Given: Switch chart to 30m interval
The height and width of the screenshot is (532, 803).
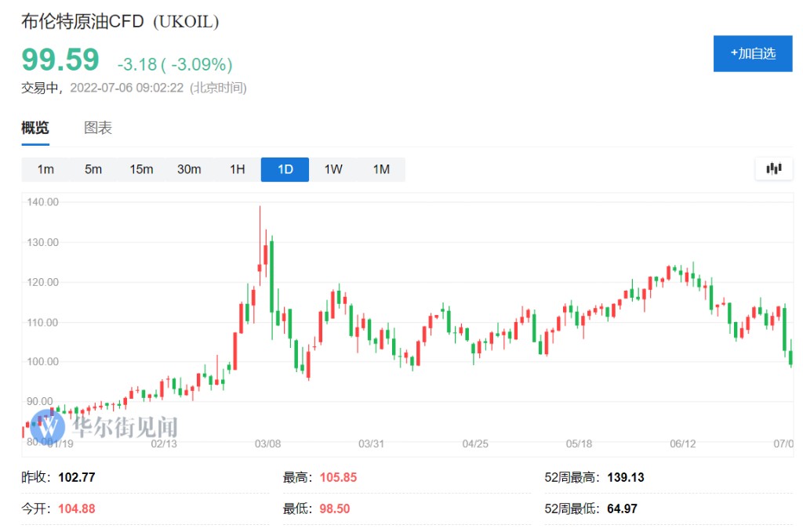Looking at the screenshot, I should click(x=189, y=169).
